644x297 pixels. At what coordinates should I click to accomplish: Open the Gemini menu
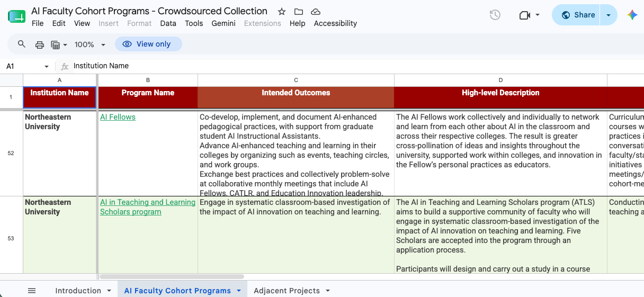pos(223,23)
